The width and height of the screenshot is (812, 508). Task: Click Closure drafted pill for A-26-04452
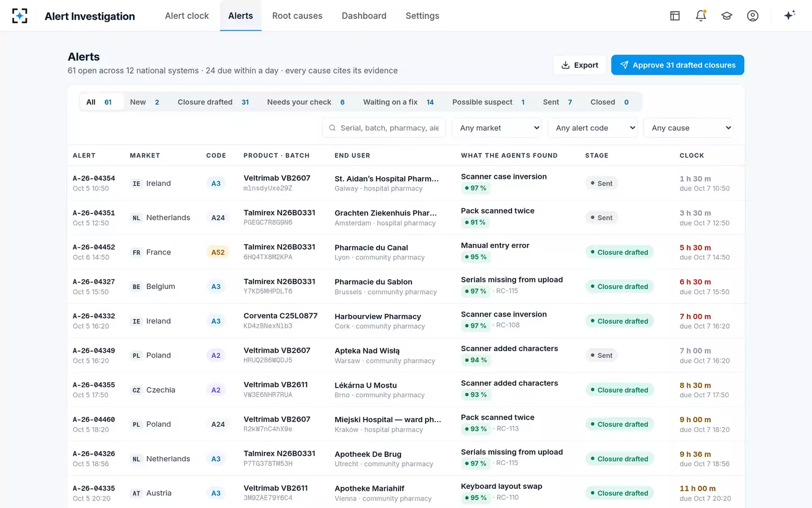click(x=619, y=252)
